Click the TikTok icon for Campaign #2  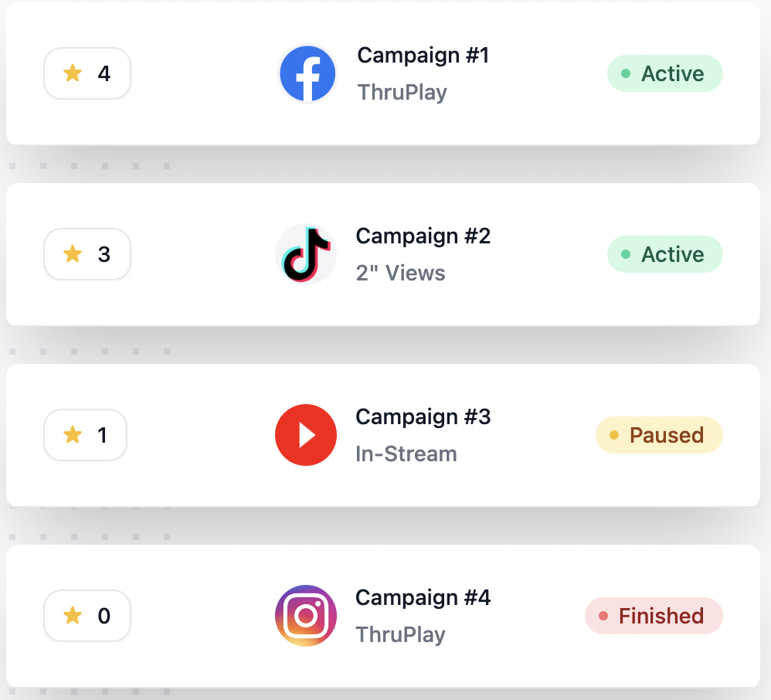pos(306,254)
